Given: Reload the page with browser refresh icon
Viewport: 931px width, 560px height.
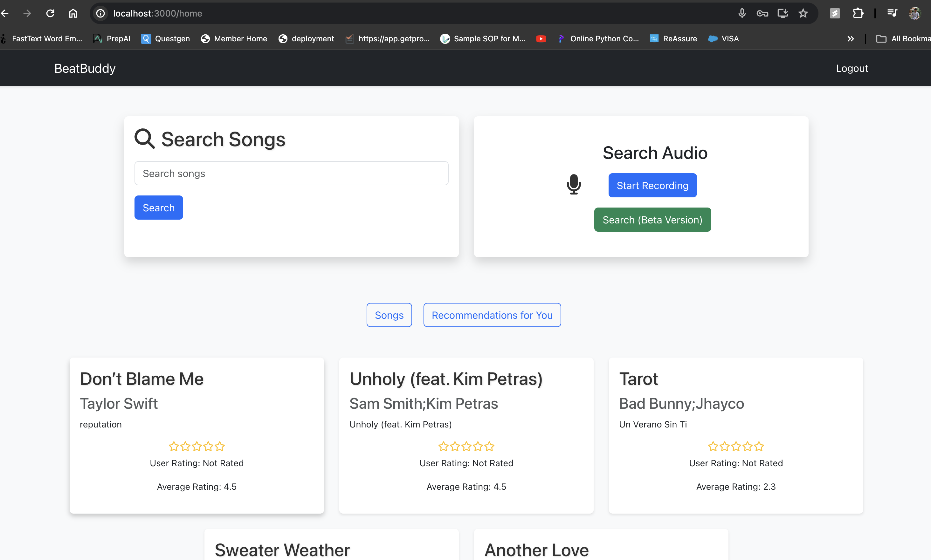Looking at the screenshot, I should click(x=50, y=14).
